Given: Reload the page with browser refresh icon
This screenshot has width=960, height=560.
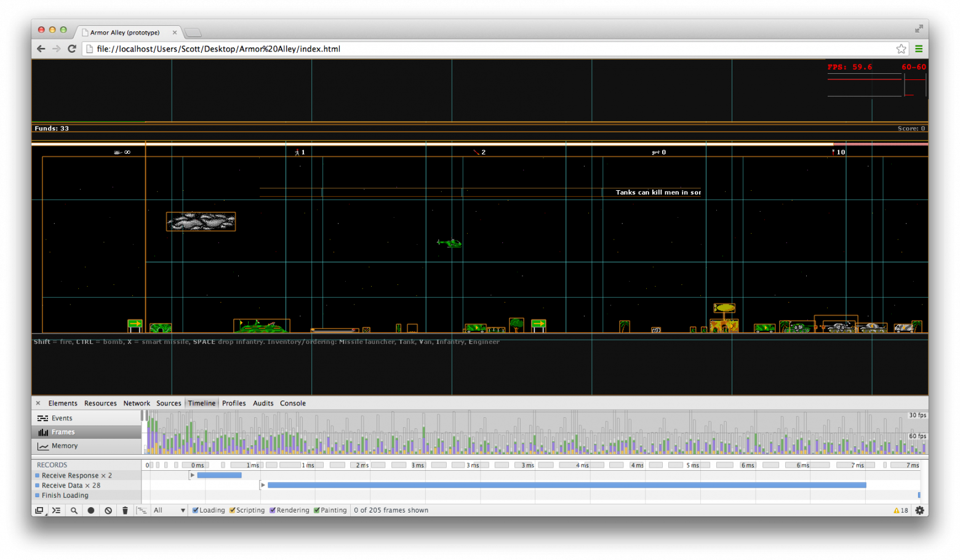Looking at the screenshot, I should 72,49.
